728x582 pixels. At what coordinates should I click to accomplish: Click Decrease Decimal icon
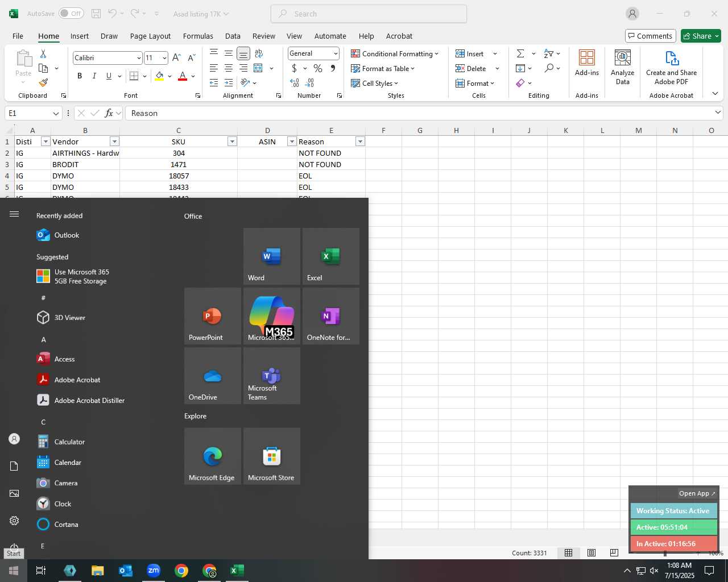[x=310, y=83]
